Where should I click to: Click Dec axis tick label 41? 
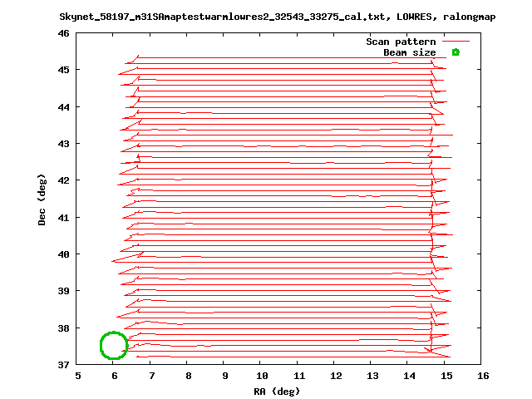pos(63,218)
